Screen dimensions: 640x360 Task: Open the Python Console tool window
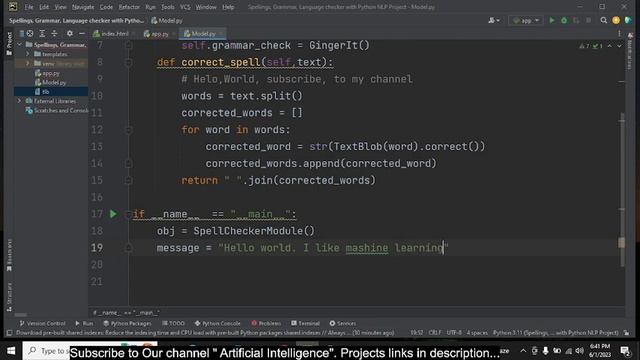[x=217, y=323]
